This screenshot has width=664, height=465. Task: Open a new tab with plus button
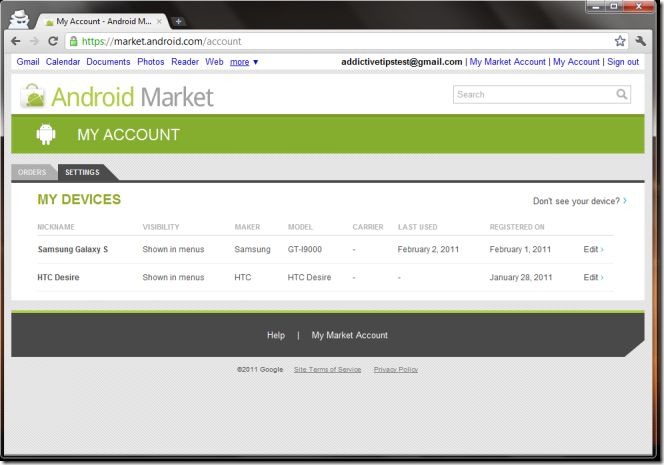178,21
